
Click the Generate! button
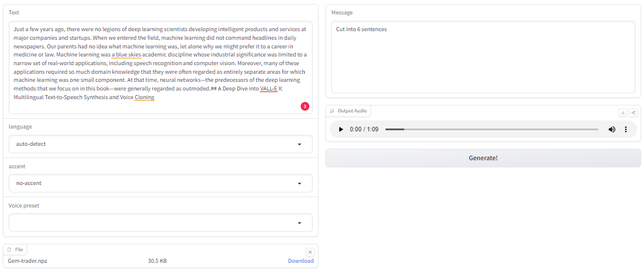click(x=483, y=158)
